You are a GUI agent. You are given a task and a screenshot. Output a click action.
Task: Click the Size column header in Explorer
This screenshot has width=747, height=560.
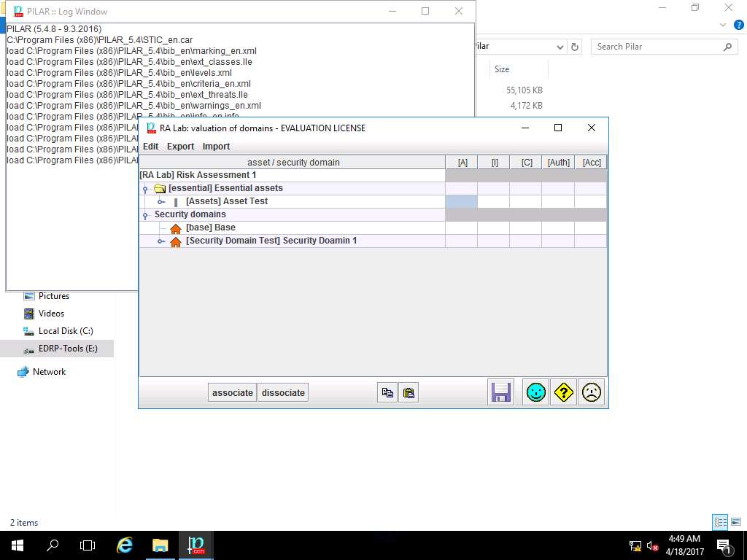click(x=502, y=69)
